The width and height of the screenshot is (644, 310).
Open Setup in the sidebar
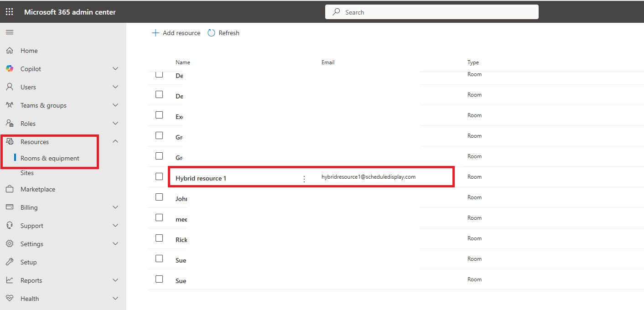[x=28, y=262]
